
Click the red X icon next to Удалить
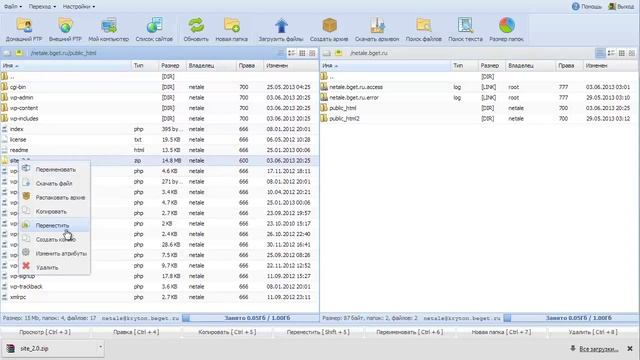pyautogui.click(x=26, y=266)
